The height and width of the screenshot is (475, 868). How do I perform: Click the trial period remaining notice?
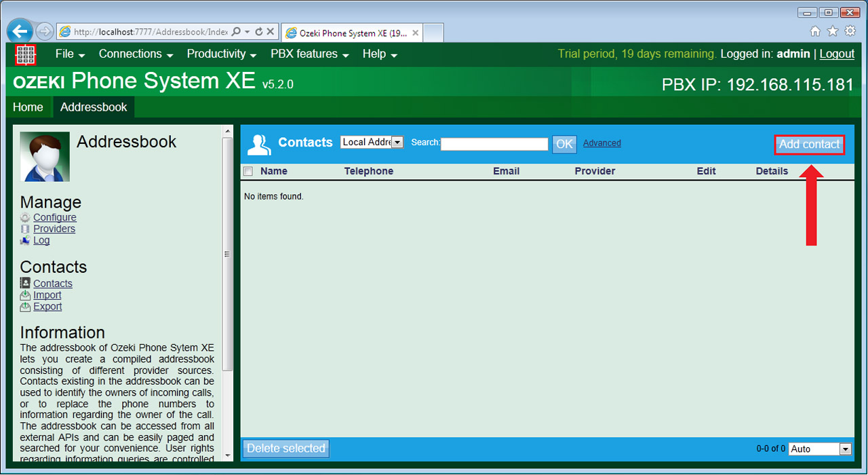637,54
